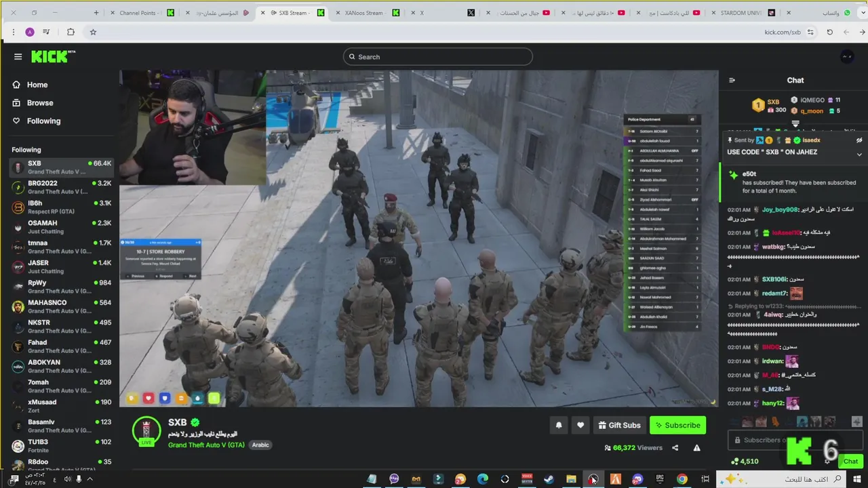Image resolution: width=868 pixels, height=488 pixels.
Task: Open the Following page in sidebar
Action: point(43,121)
